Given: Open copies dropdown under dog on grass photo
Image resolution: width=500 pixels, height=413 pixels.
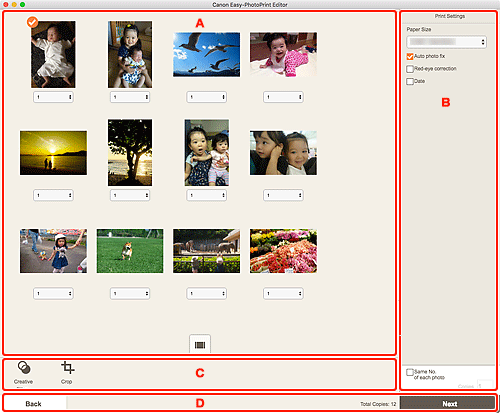Looking at the screenshot, I should [x=130, y=293].
